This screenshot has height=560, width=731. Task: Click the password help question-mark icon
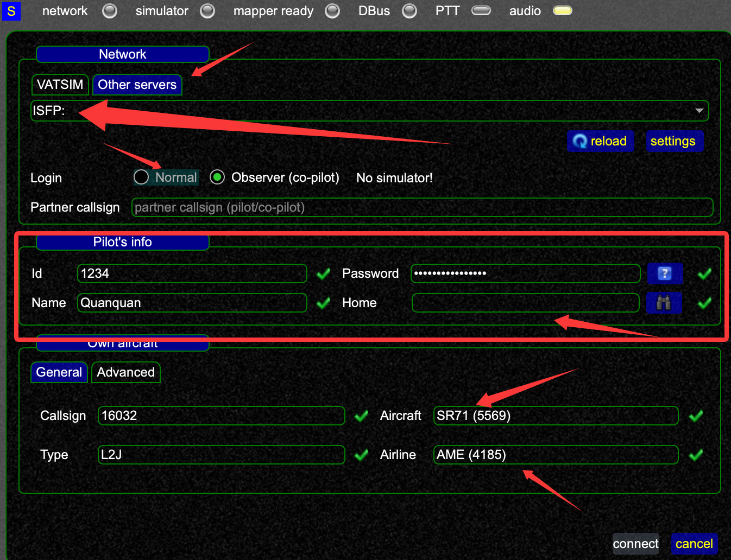[665, 273]
